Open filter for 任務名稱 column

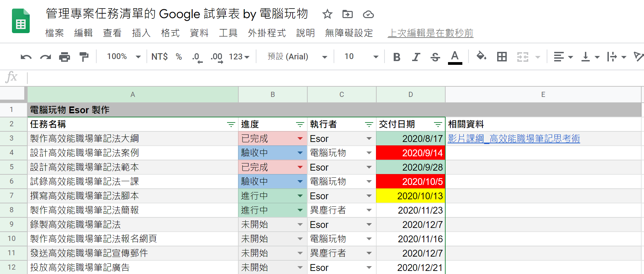coord(231,125)
